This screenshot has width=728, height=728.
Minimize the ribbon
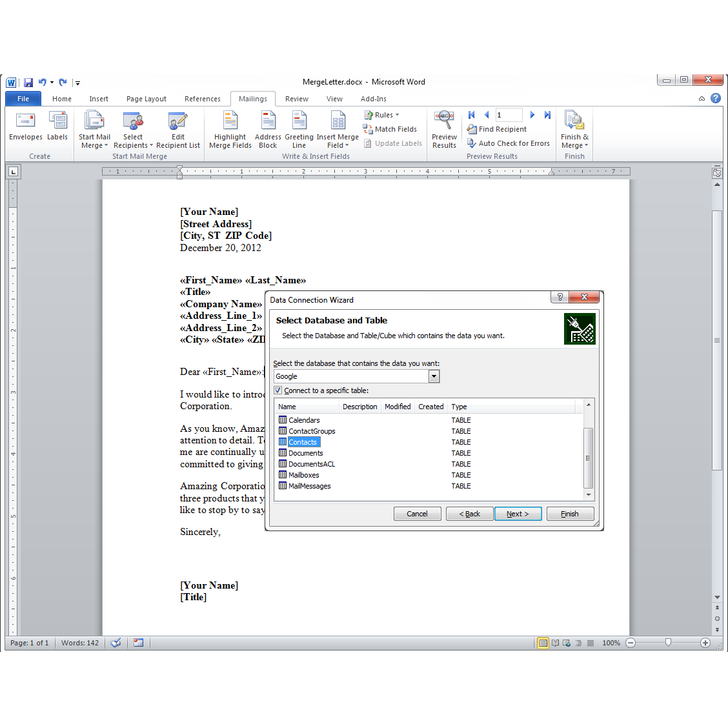(702, 99)
